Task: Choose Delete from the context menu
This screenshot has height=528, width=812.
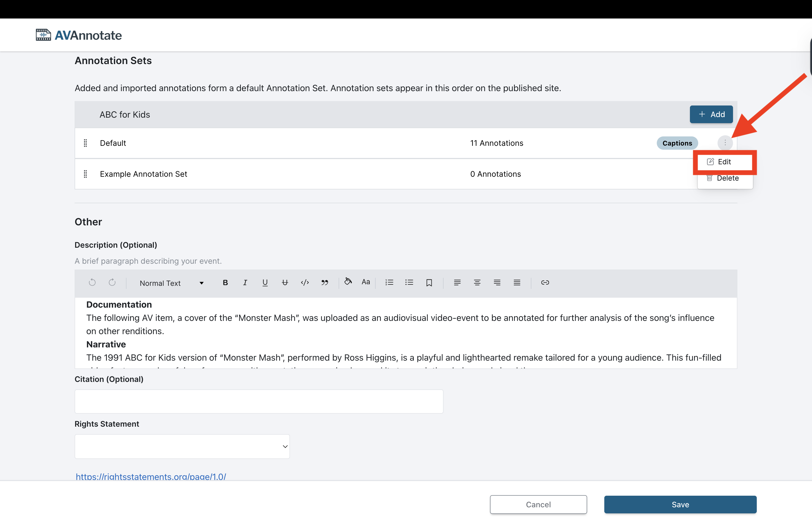Action: click(727, 178)
